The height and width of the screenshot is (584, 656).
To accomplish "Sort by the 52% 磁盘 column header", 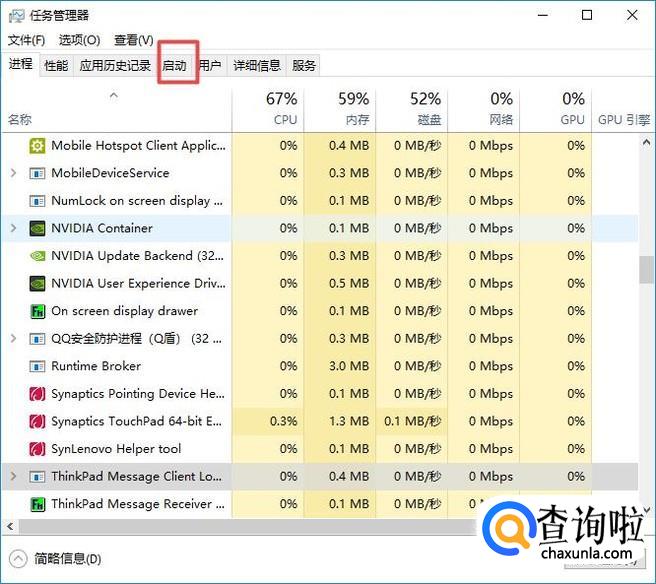I will pyautogui.click(x=412, y=110).
